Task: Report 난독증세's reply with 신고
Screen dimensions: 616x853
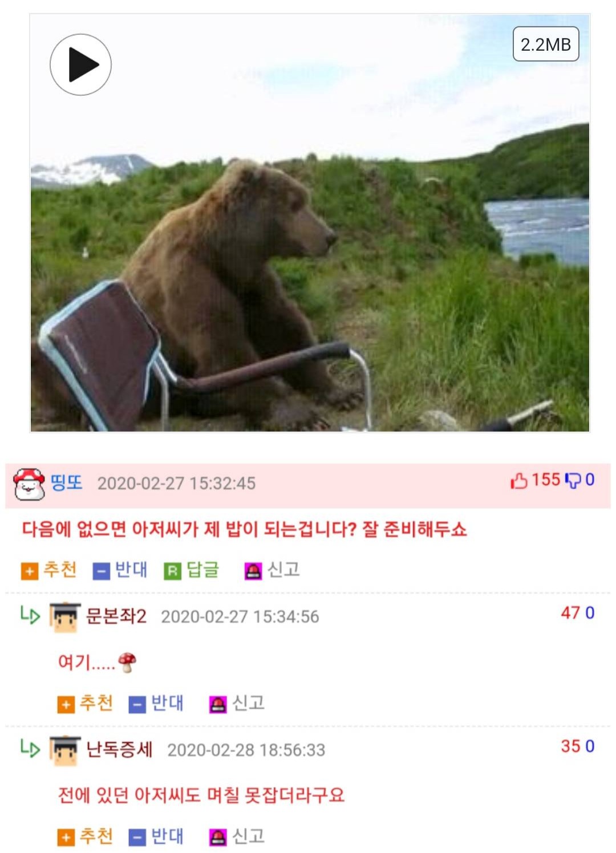Action: [x=237, y=837]
